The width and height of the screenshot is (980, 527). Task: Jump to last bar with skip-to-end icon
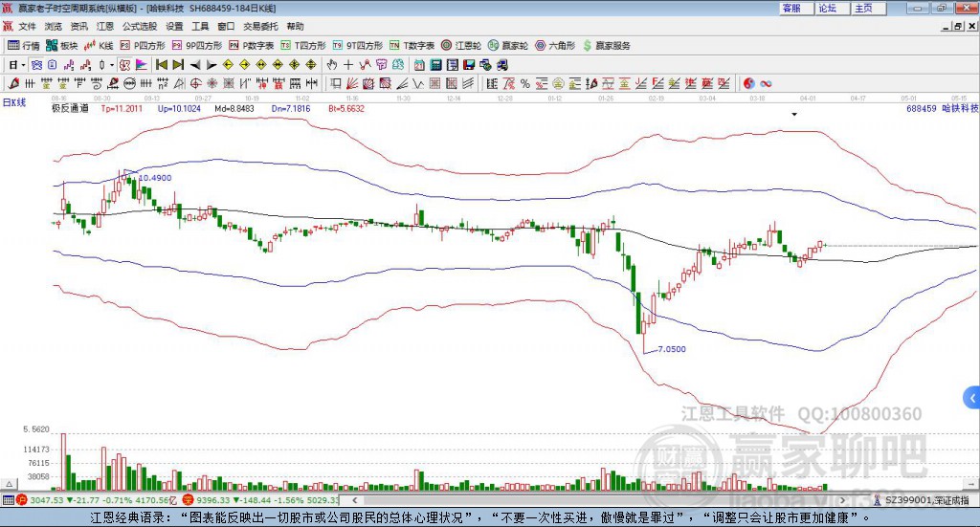click(x=178, y=65)
